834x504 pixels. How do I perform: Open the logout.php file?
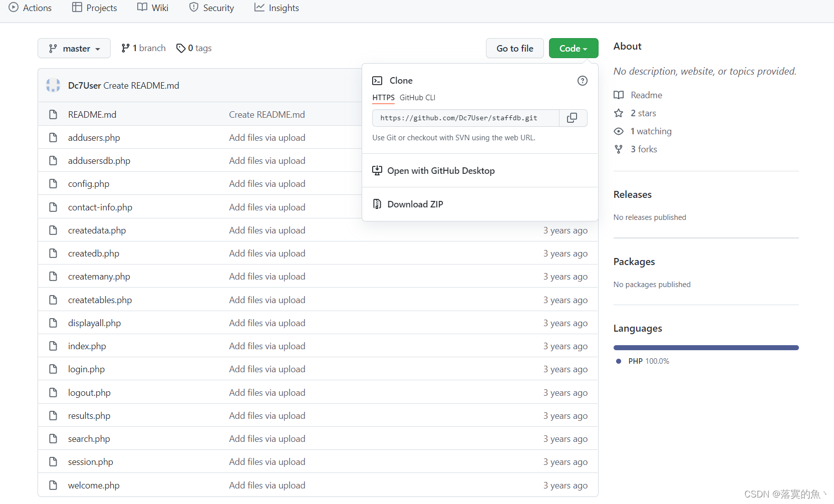click(89, 393)
